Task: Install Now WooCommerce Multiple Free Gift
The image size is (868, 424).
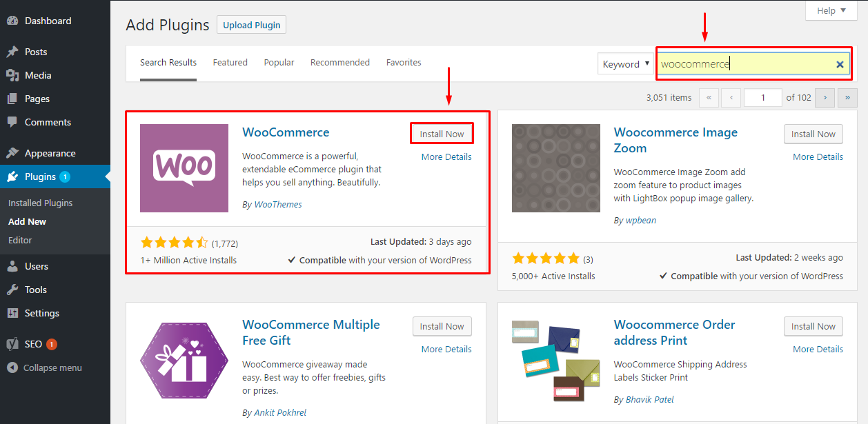Action: point(442,326)
